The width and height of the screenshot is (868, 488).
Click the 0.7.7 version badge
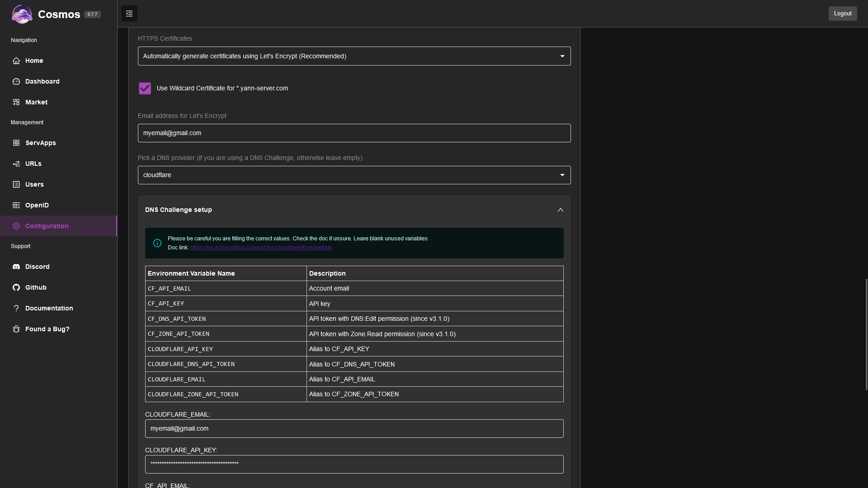pos(92,14)
